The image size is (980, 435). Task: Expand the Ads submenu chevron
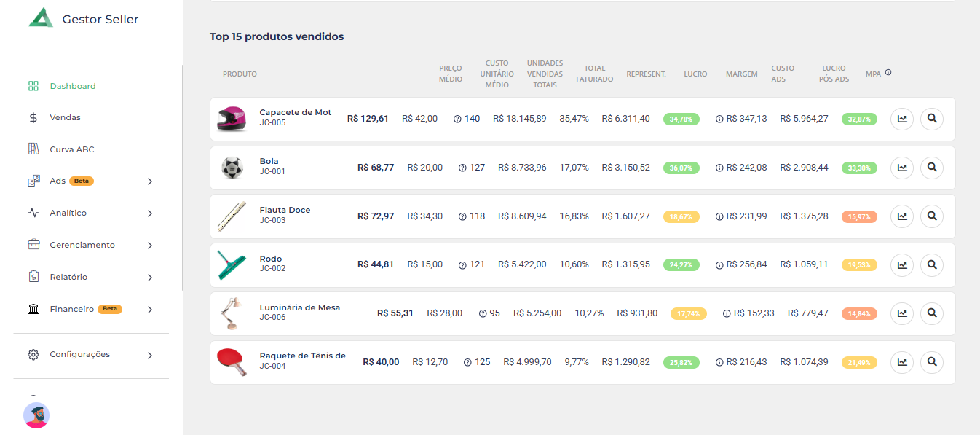coord(150,181)
